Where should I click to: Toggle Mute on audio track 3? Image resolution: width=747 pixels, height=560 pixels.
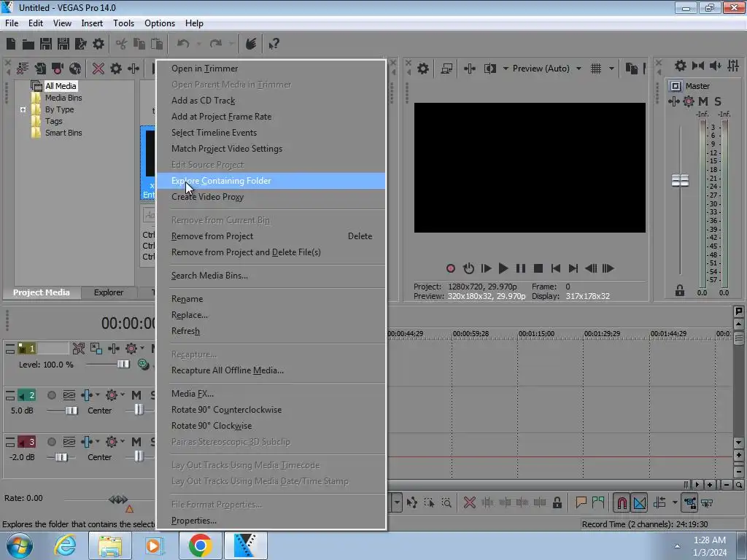click(136, 441)
